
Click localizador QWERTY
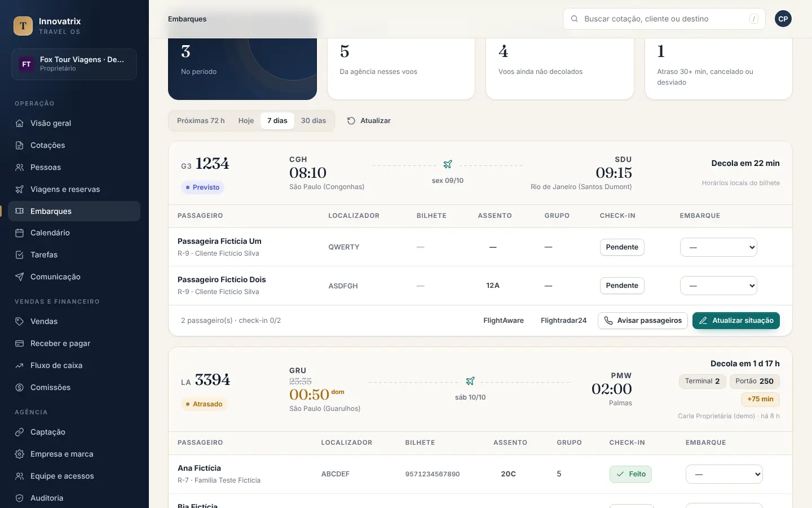(x=344, y=247)
